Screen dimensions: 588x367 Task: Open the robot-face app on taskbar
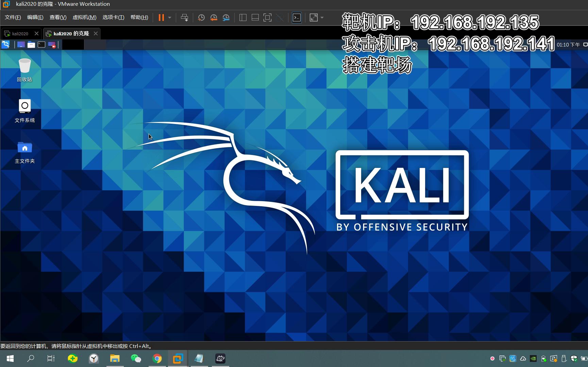click(220, 359)
